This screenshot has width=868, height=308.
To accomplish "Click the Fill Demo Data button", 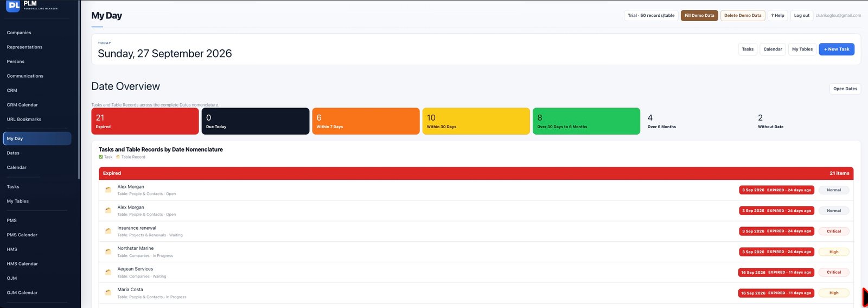I will tap(699, 16).
